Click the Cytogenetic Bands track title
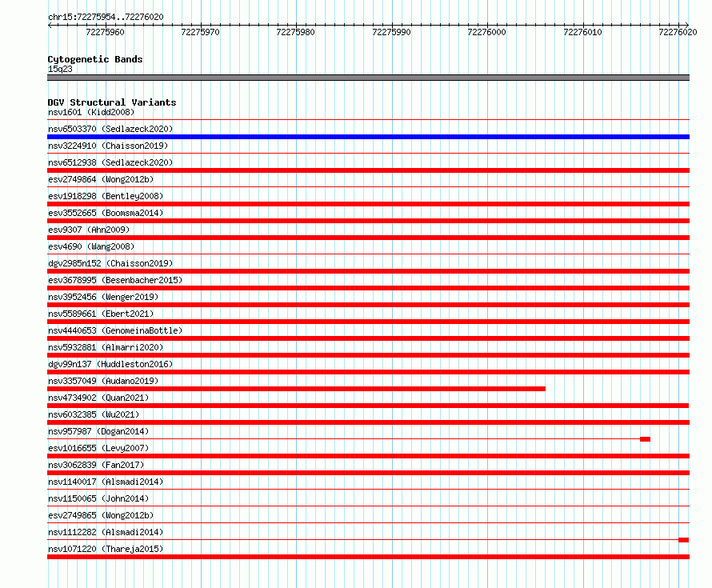Screen dimensions: 712x588 click(95, 59)
